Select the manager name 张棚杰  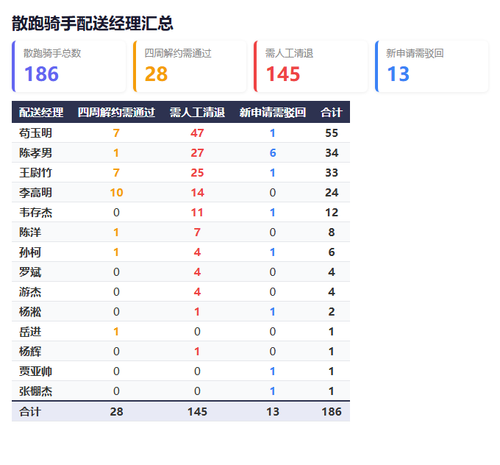click(x=35, y=391)
